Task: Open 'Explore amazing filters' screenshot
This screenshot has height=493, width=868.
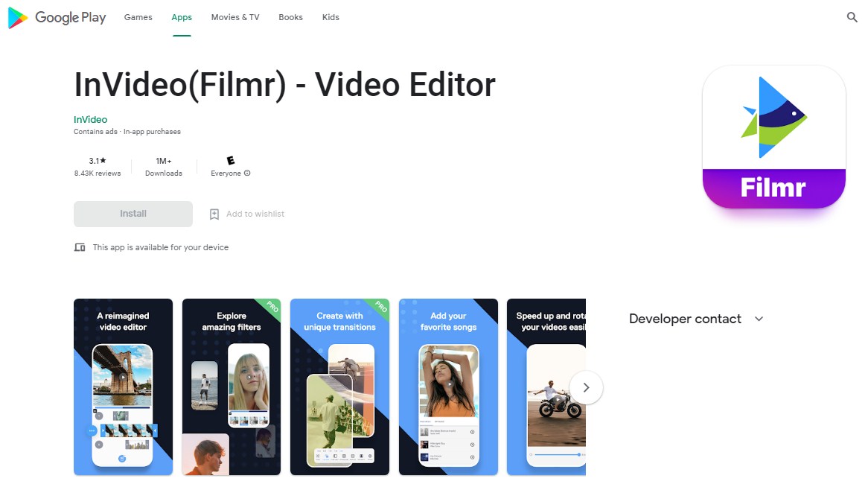Action: [x=232, y=387]
